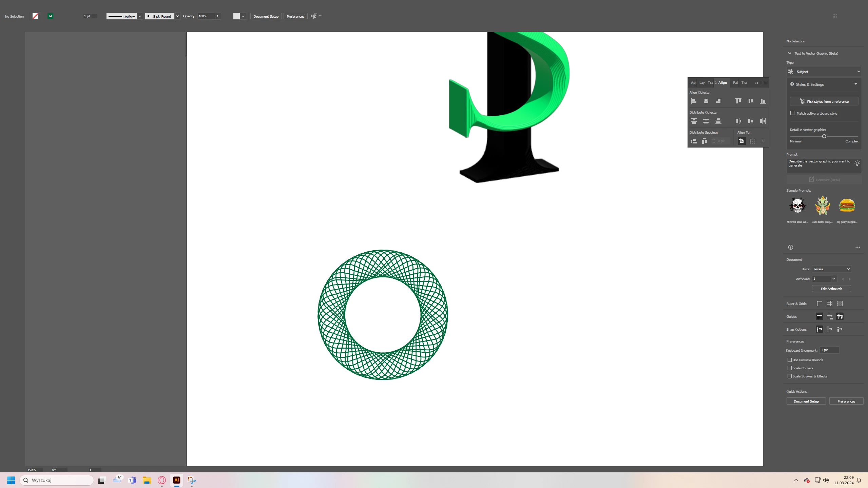This screenshot has height=488, width=868.
Task: Toggle the Snap to Point icon
Action: [819, 329]
